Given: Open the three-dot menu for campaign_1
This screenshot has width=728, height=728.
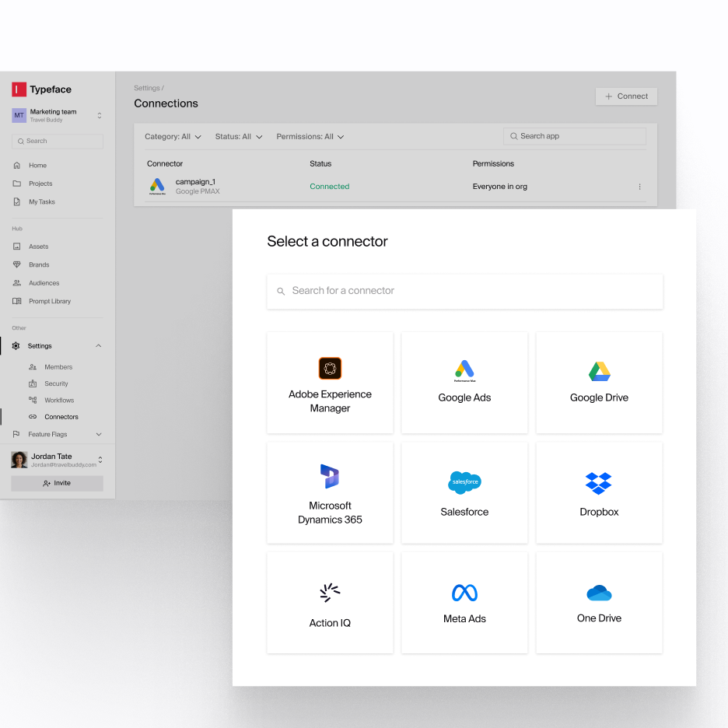Looking at the screenshot, I should pyautogui.click(x=639, y=187).
